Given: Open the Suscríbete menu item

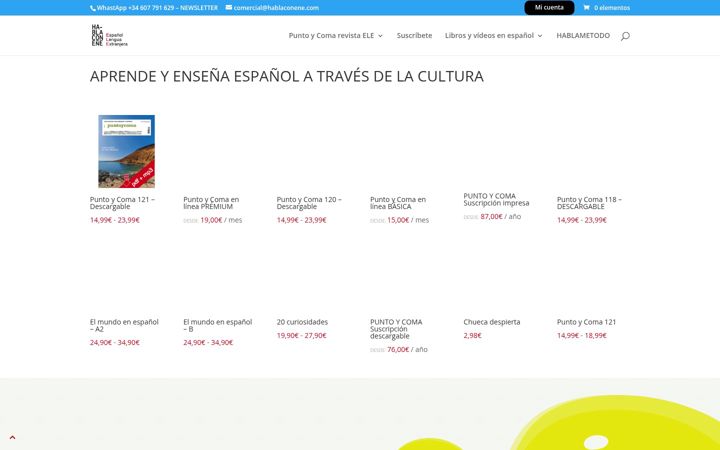Looking at the screenshot, I should (x=414, y=35).
